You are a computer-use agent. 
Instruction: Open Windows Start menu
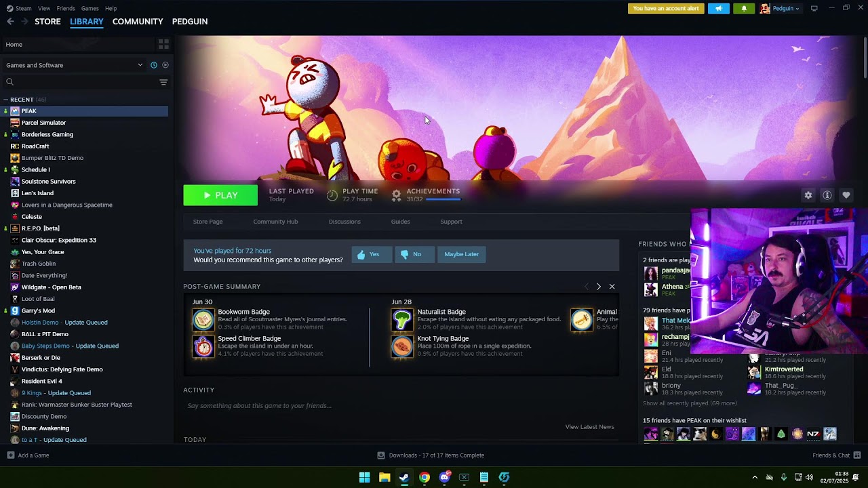pyautogui.click(x=365, y=477)
